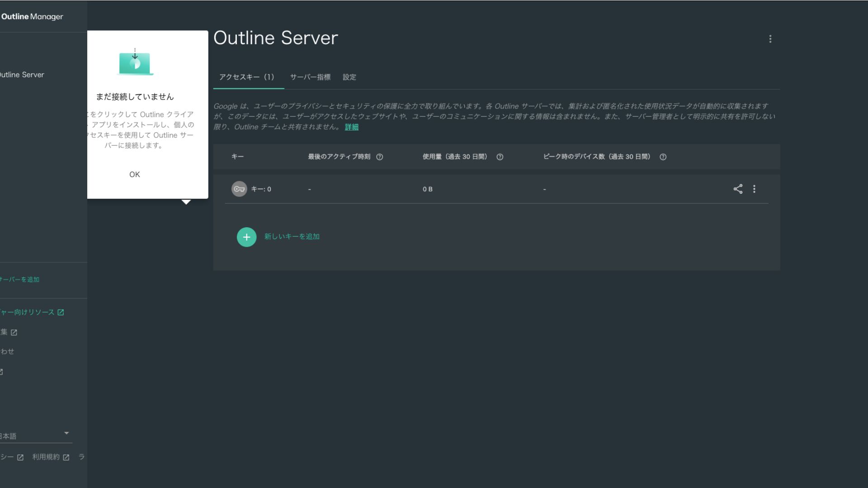Expand the 日本語 language dropdown
Screen dimensions: 868x488
[x=35, y=436]
